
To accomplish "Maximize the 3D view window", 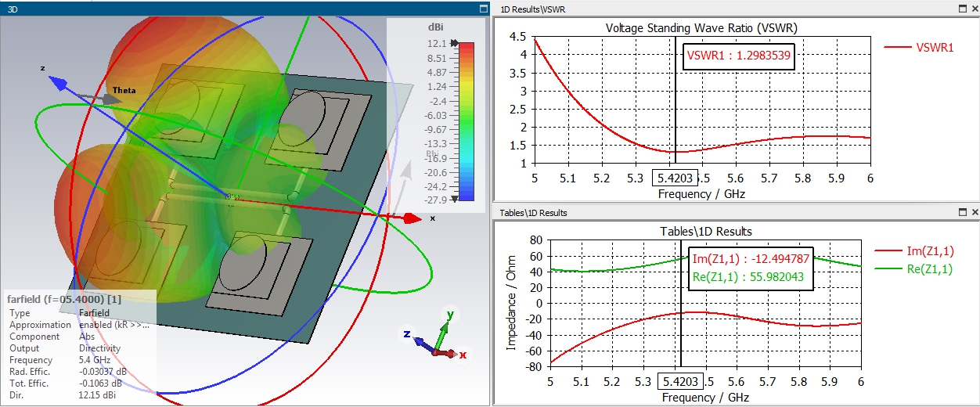I will [483, 9].
